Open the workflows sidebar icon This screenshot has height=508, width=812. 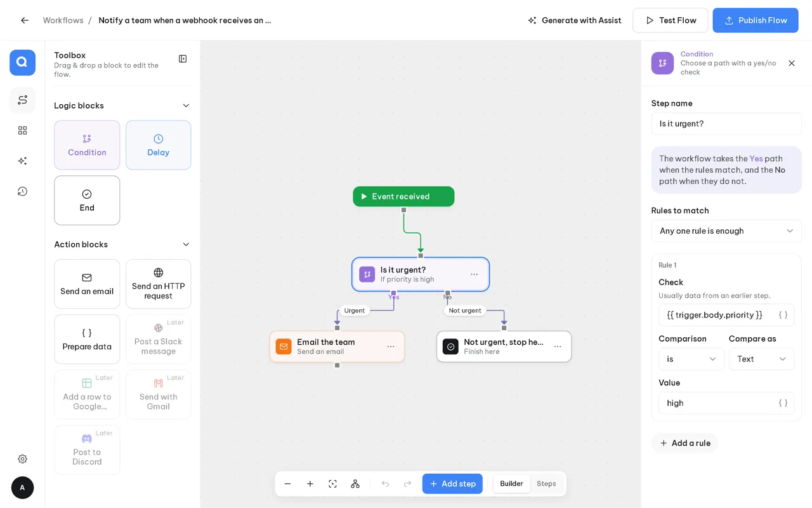coord(23,100)
